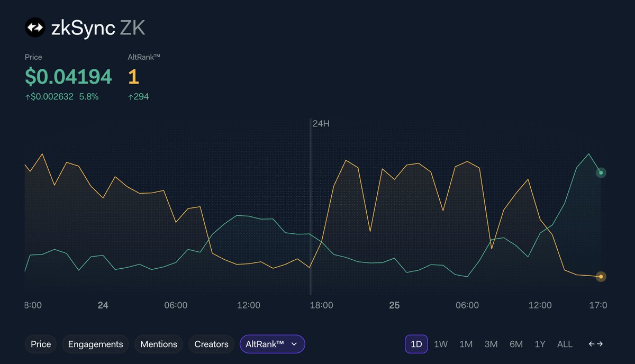This screenshot has height=364, width=635.
Task: Click the 18:00 axis label
Action: click(x=321, y=305)
